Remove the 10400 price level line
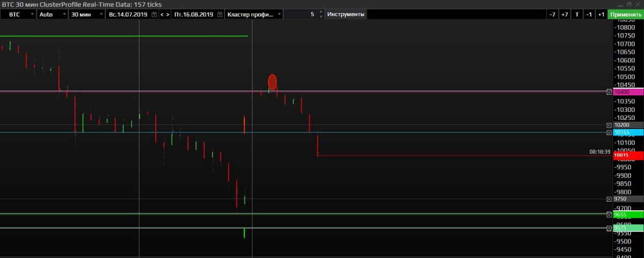This screenshot has width=644, height=258. click(x=609, y=92)
